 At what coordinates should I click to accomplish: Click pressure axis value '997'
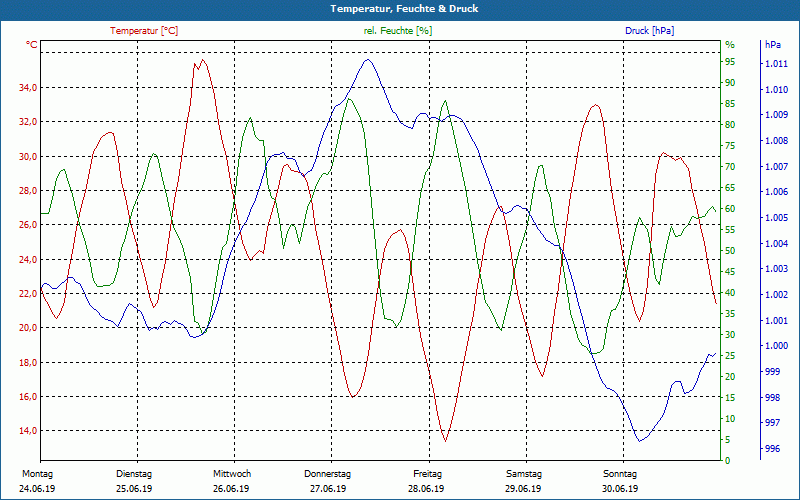tap(772, 423)
